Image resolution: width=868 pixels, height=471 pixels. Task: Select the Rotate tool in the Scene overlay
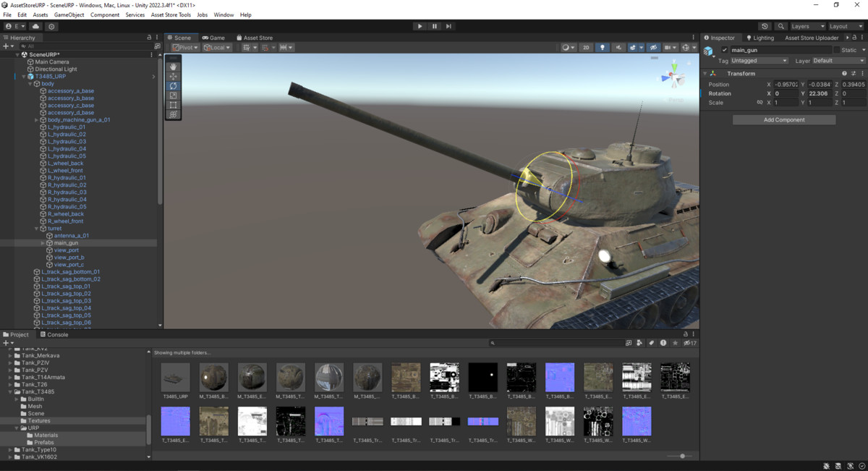tap(172, 85)
